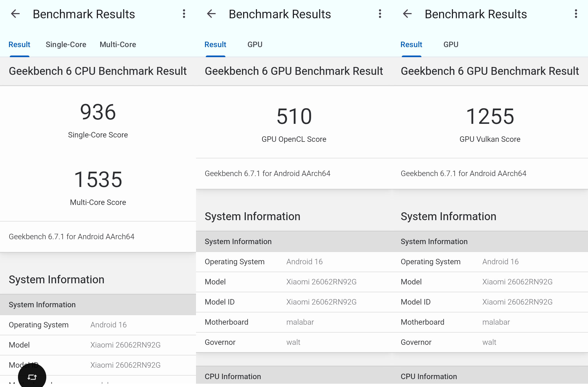Click the 'Single-Core Score' label
Screen dimensions: 588x387
coord(98,135)
